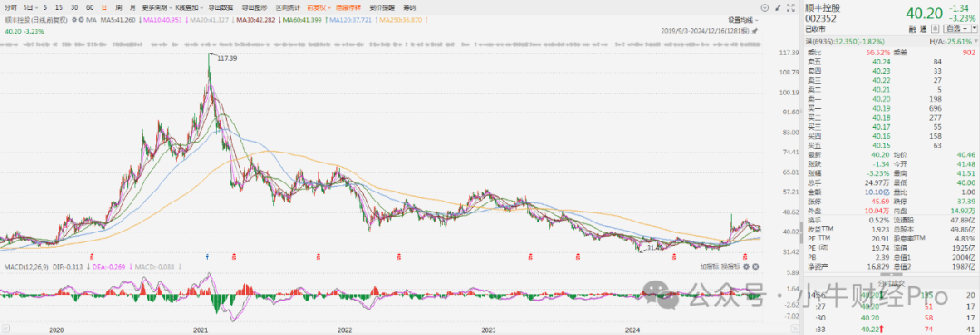Click the small square icon beside 通
This screenshot has height=335, width=980.
click(935, 29)
